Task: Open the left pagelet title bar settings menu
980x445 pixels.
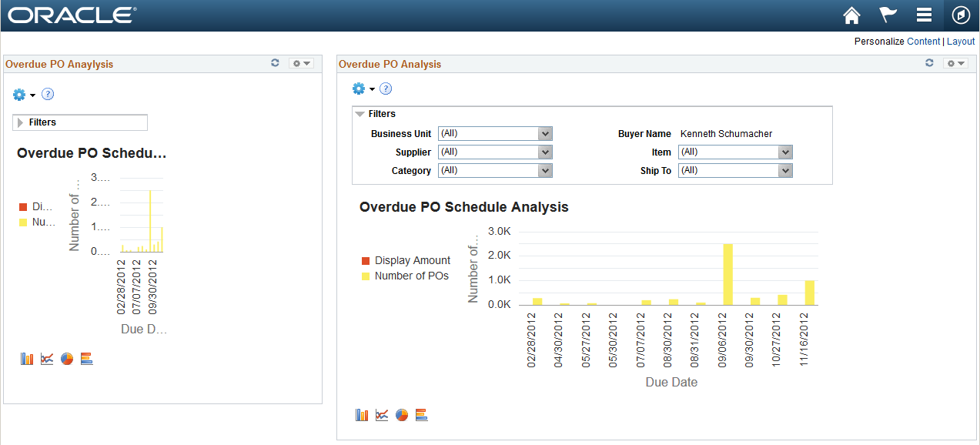Action: [301, 63]
